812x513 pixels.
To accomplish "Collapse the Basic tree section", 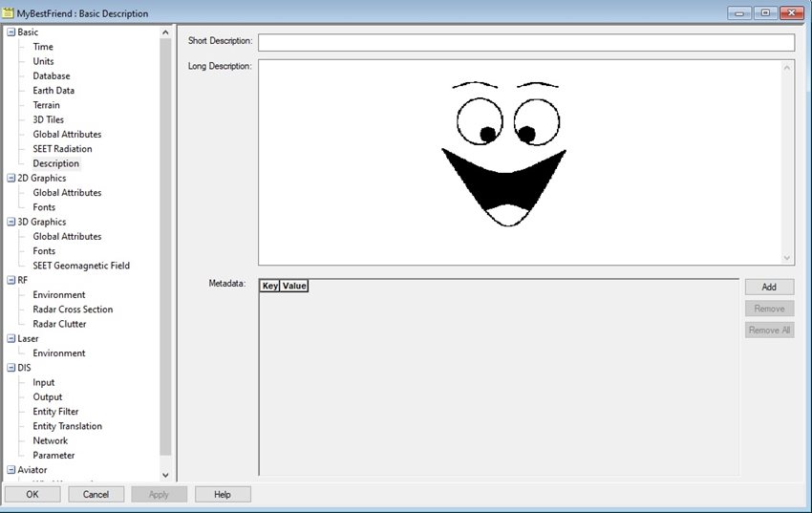I will [11, 32].
